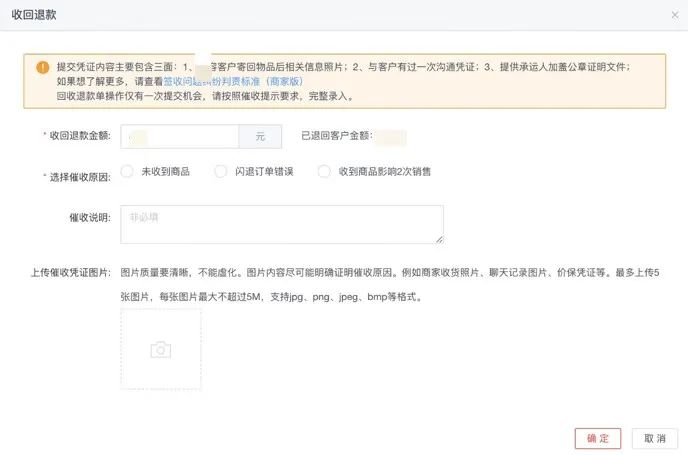This screenshot has height=455, width=688.
Task: Click the camera icon to upload an image
Action: click(x=160, y=349)
